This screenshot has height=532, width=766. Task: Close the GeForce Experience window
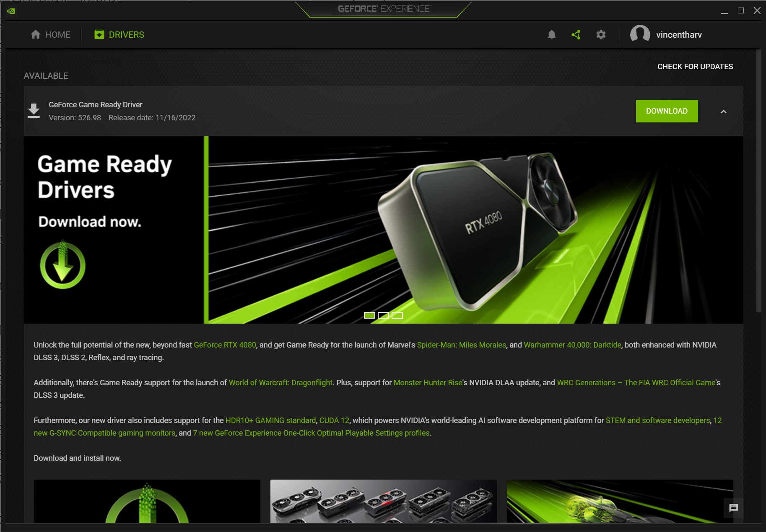[757, 11]
